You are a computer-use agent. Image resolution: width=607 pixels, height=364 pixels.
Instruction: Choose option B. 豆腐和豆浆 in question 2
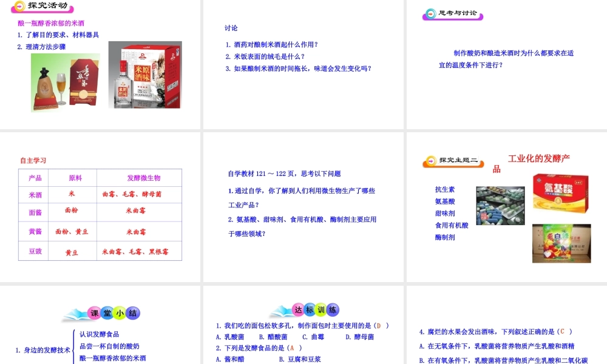300,359
